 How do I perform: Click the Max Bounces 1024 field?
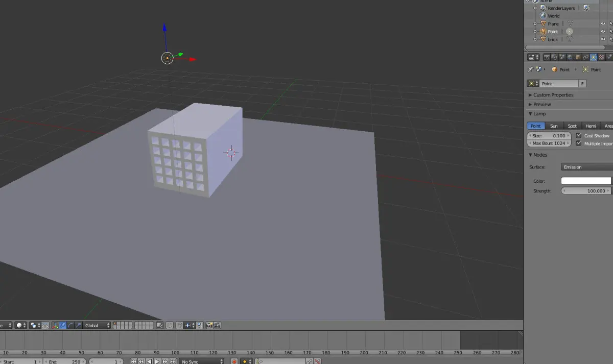click(x=549, y=143)
